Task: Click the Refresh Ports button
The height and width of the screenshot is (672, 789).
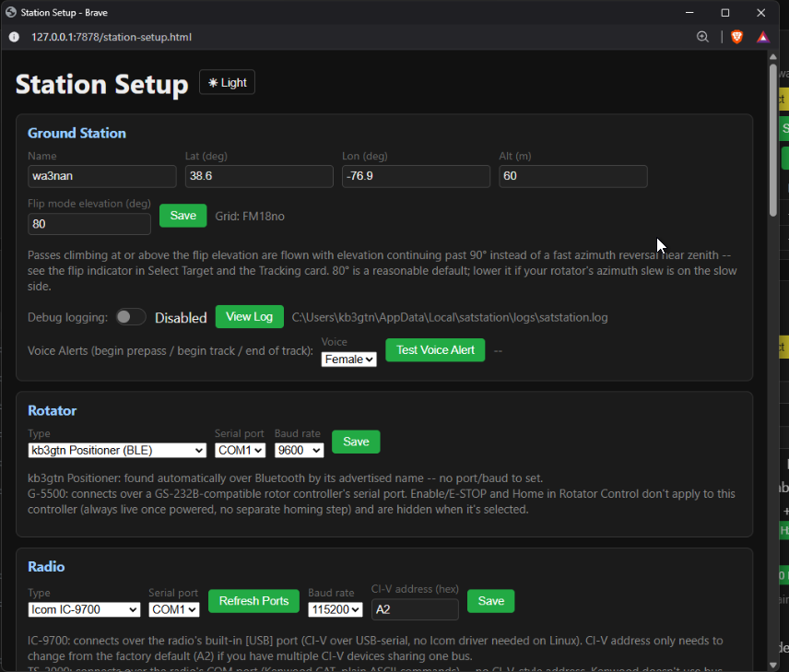Action: pos(253,601)
